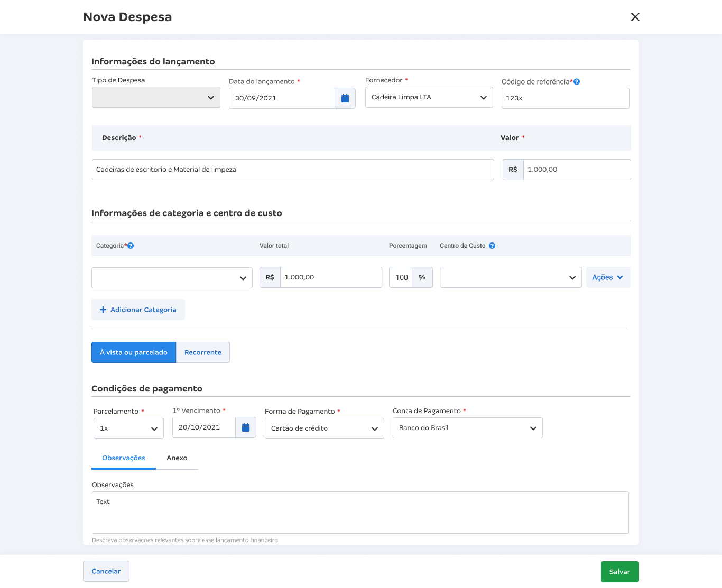Switch to the Observações tab
Screen dimensions: 722x588
click(124, 458)
